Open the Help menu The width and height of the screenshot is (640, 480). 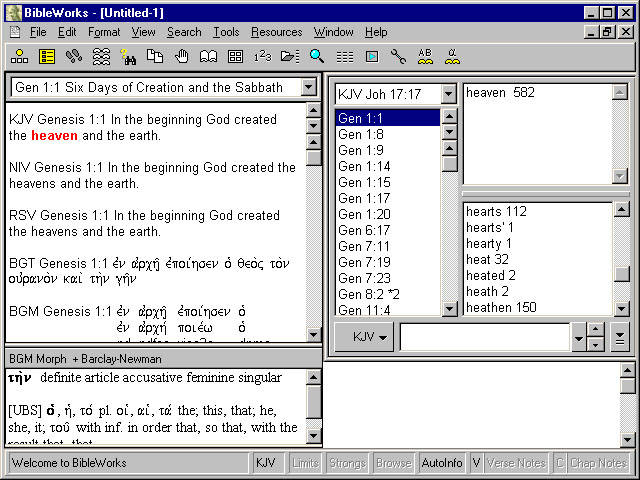pos(376,32)
